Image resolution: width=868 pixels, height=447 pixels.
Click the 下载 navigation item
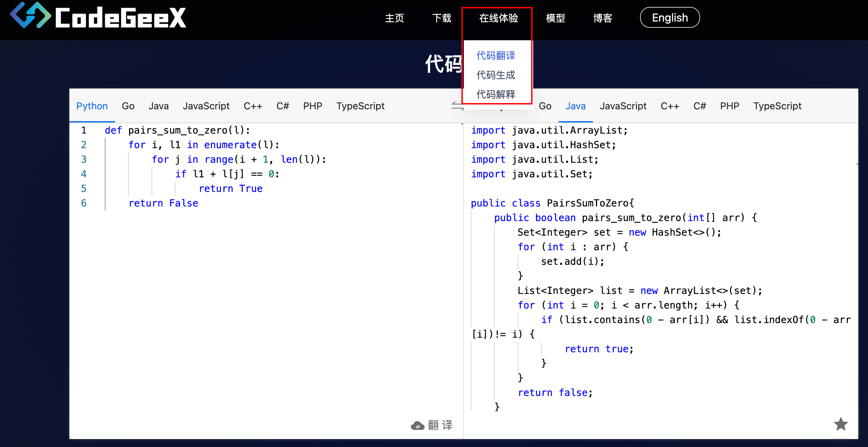(442, 19)
